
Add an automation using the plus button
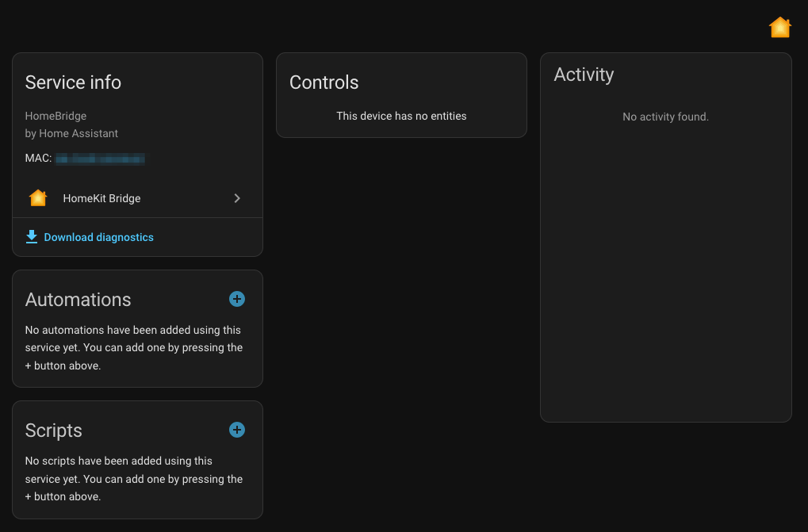237,299
